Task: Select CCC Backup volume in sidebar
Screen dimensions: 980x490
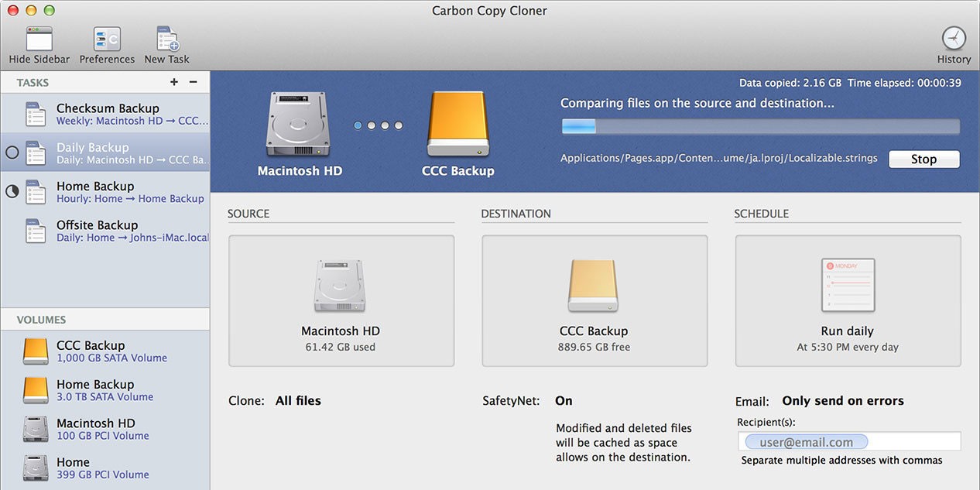Action: 105,351
